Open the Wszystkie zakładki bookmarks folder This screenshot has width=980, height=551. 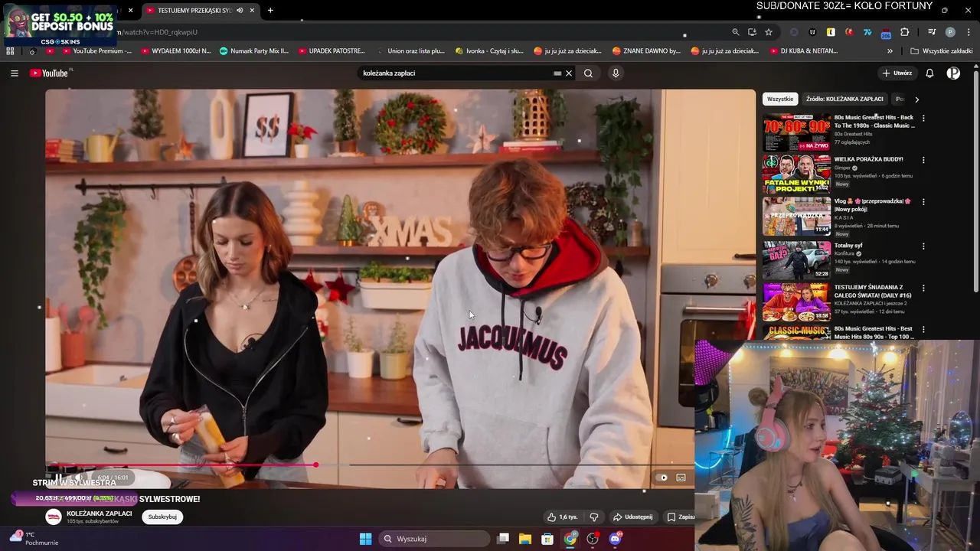(x=942, y=51)
